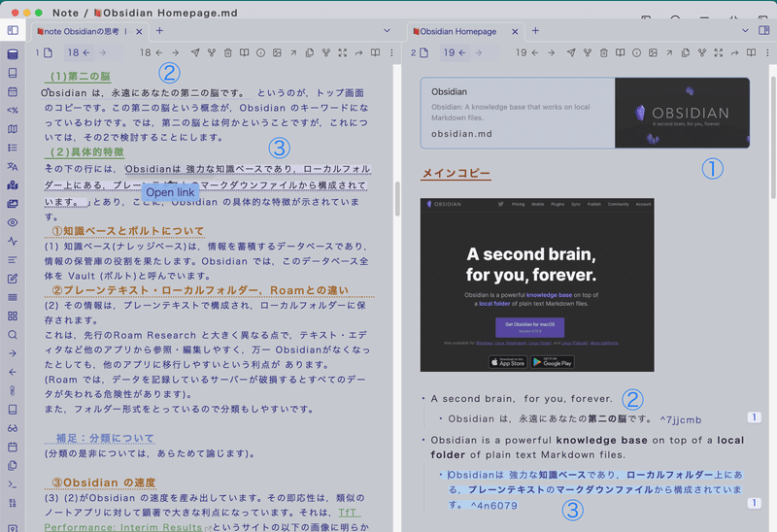This screenshot has height=532, width=777.
Task: Click fullscreen expand icon in right pane toolbar
Action: click(719, 52)
